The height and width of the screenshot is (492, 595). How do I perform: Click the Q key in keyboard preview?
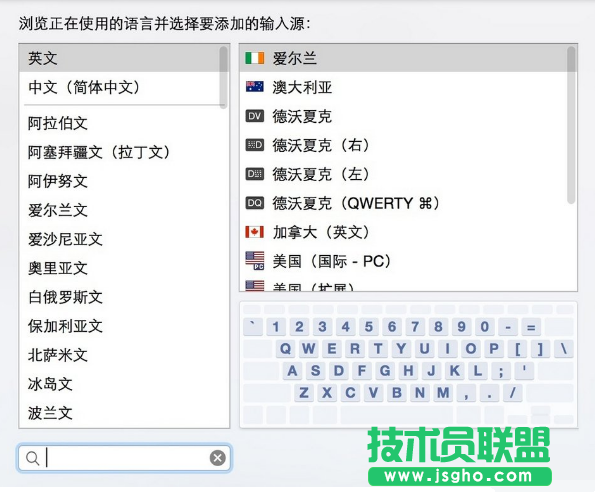pos(285,349)
